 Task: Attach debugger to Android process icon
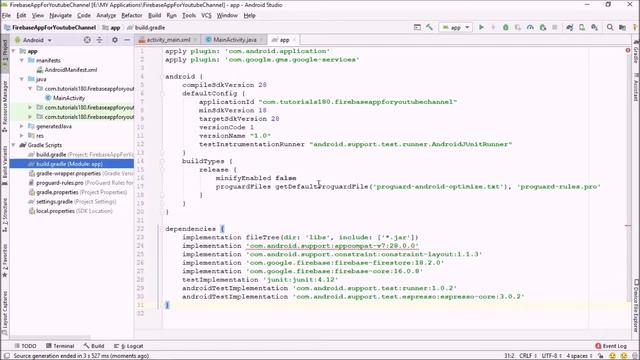543,27
